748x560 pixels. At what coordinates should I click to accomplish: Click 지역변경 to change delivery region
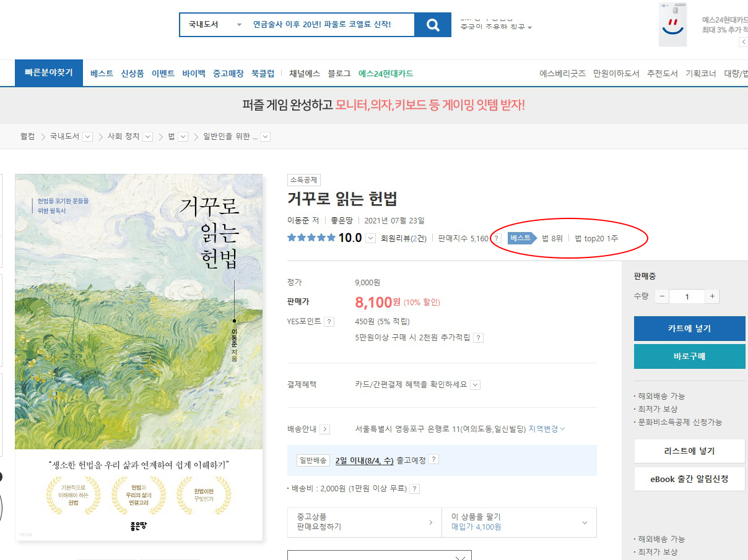pyautogui.click(x=547, y=429)
